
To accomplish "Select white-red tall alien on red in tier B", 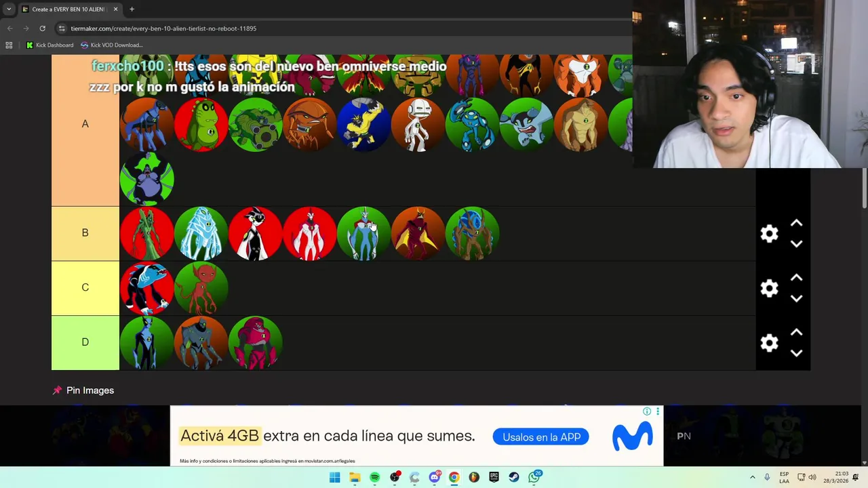I will [x=310, y=233].
